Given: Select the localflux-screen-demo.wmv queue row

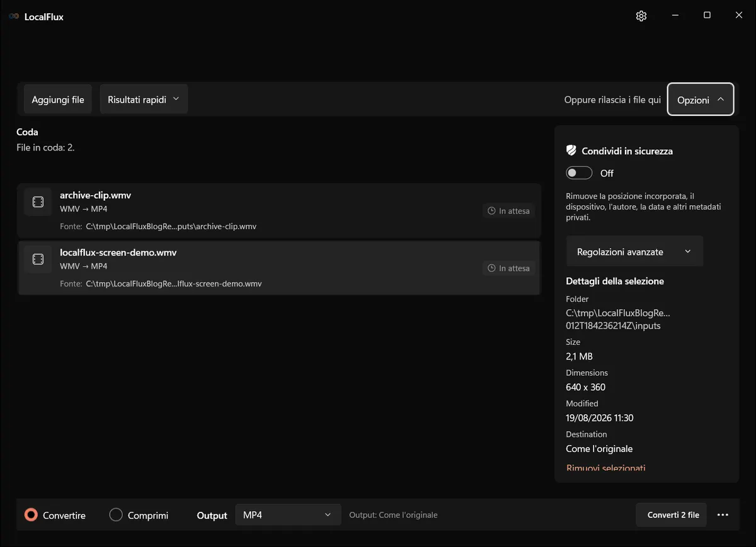Looking at the screenshot, I should [279, 268].
